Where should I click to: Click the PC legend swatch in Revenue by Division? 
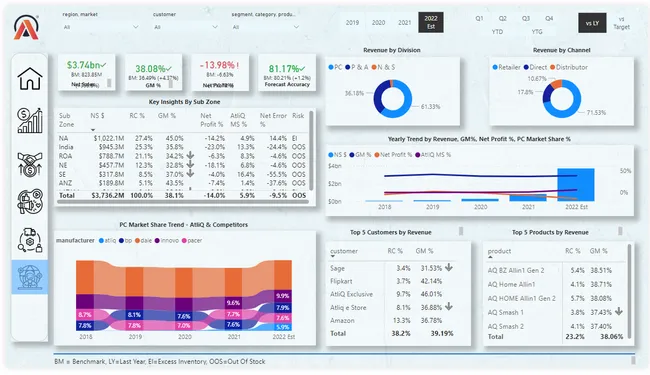point(331,67)
